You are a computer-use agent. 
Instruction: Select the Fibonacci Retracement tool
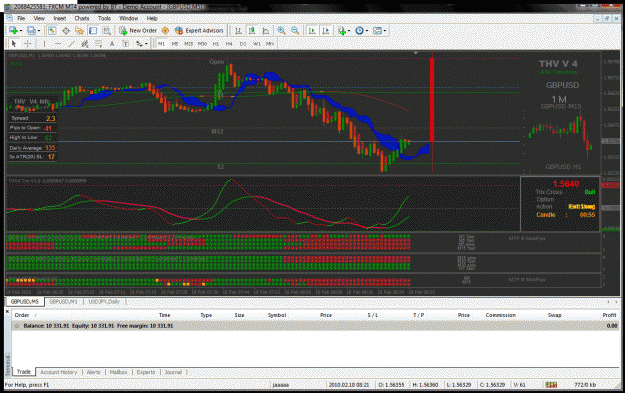click(98, 44)
